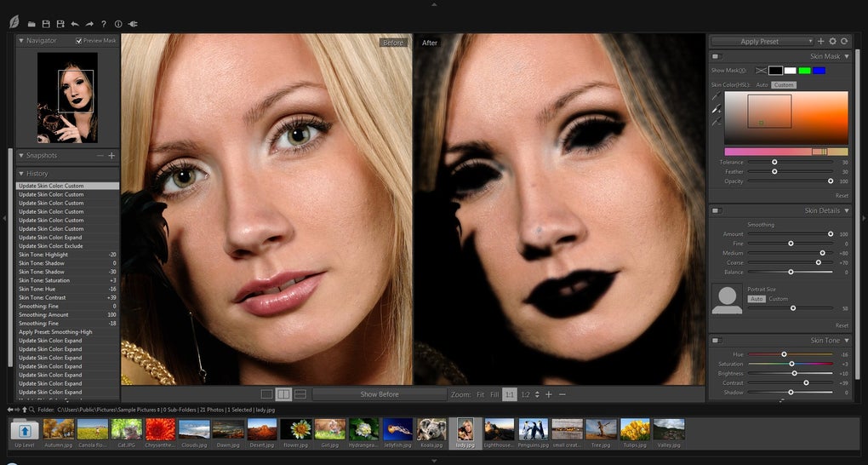
Task: Click Reset in the Skin Details section
Action: 842,325
